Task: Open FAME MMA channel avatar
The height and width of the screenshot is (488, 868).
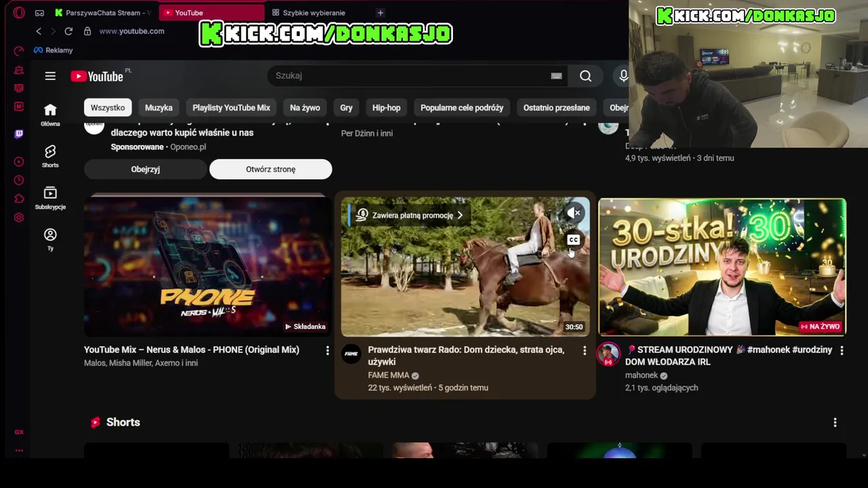Action: pos(351,354)
